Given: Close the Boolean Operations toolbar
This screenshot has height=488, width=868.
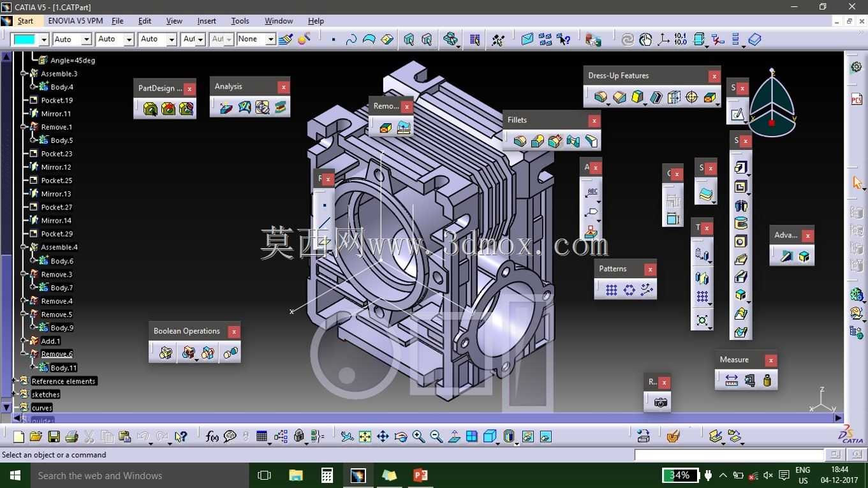Looking at the screenshot, I should tap(234, 332).
